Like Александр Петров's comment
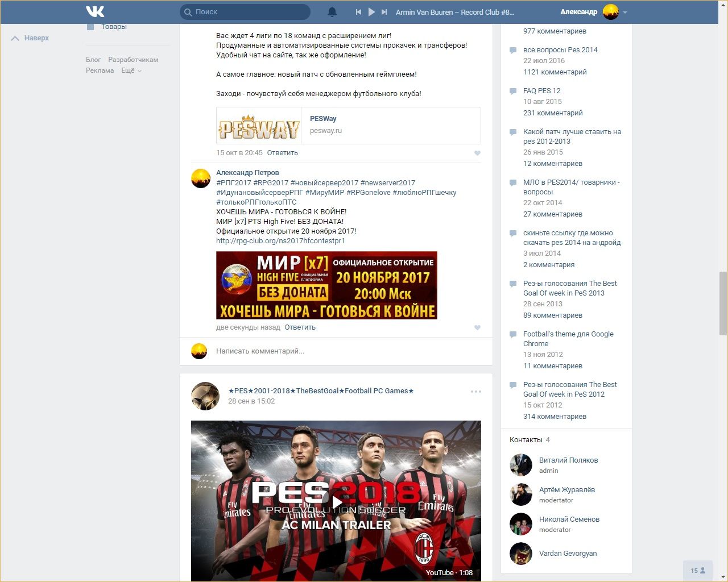728x582 pixels. 477,327
